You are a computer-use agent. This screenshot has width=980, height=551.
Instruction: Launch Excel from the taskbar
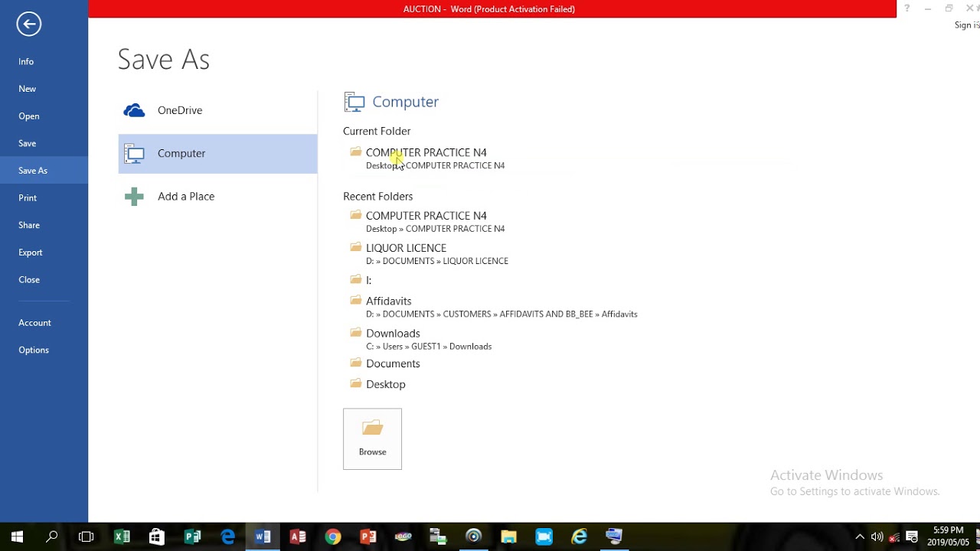[122, 536]
